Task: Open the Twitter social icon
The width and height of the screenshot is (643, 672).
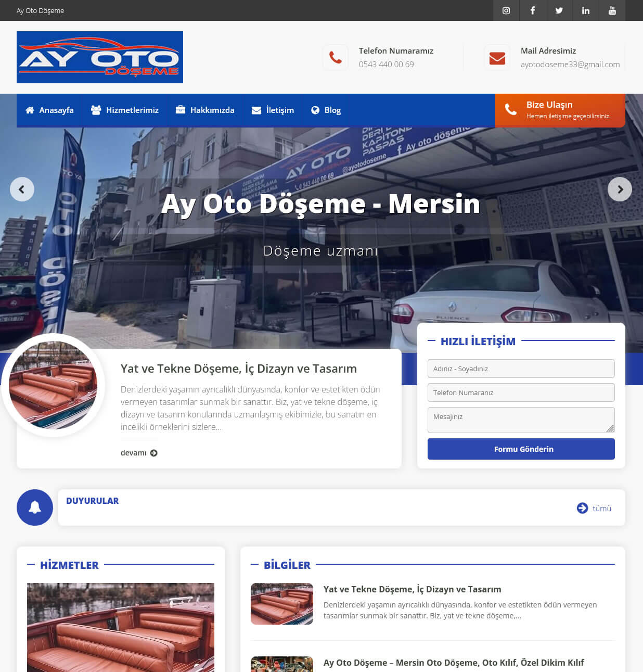Action: click(x=559, y=10)
